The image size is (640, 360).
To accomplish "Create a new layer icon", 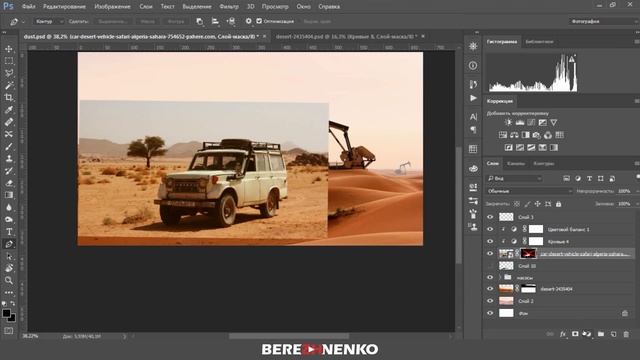I will pos(613,334).
